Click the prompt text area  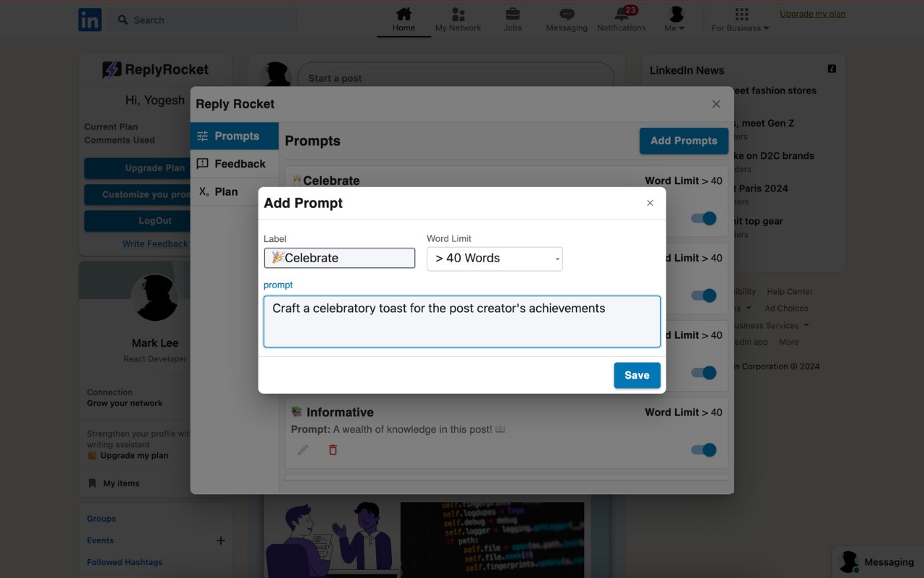coord(462,322)
